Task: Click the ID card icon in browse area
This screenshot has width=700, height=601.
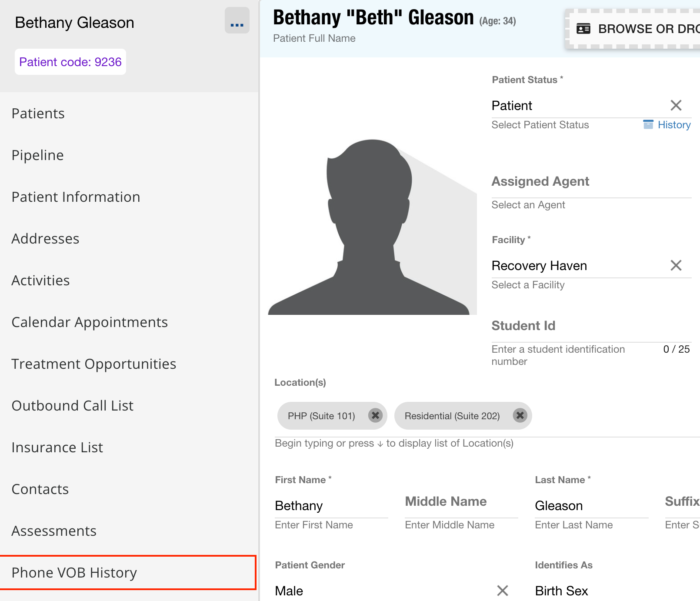Action: (x=583, y=29)
